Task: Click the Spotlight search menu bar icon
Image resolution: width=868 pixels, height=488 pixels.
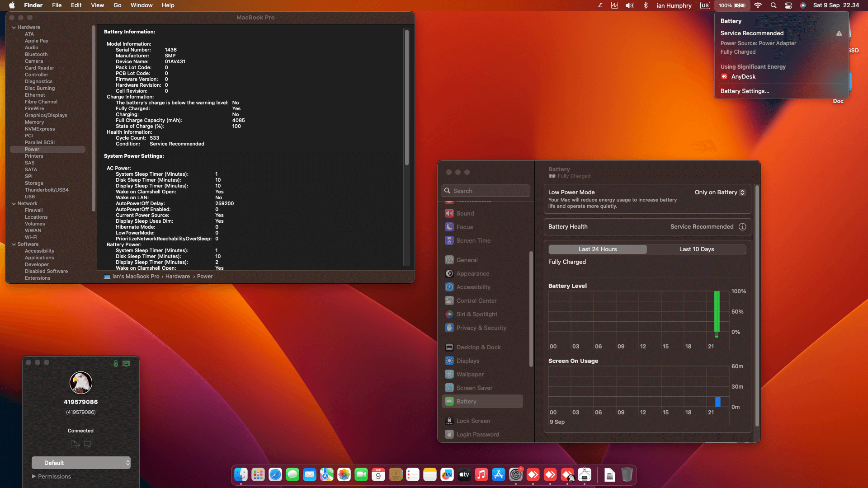Action: click(x=774, y=5)
